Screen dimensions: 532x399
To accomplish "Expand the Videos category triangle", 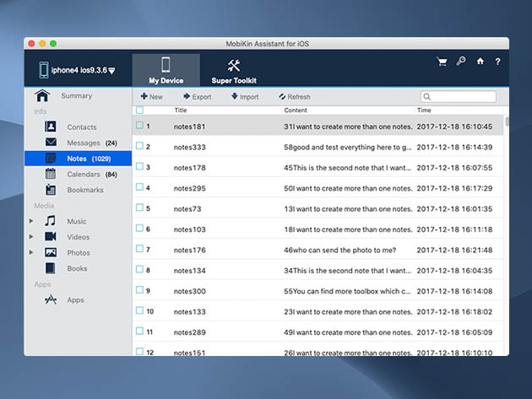I will click(31, 237).
